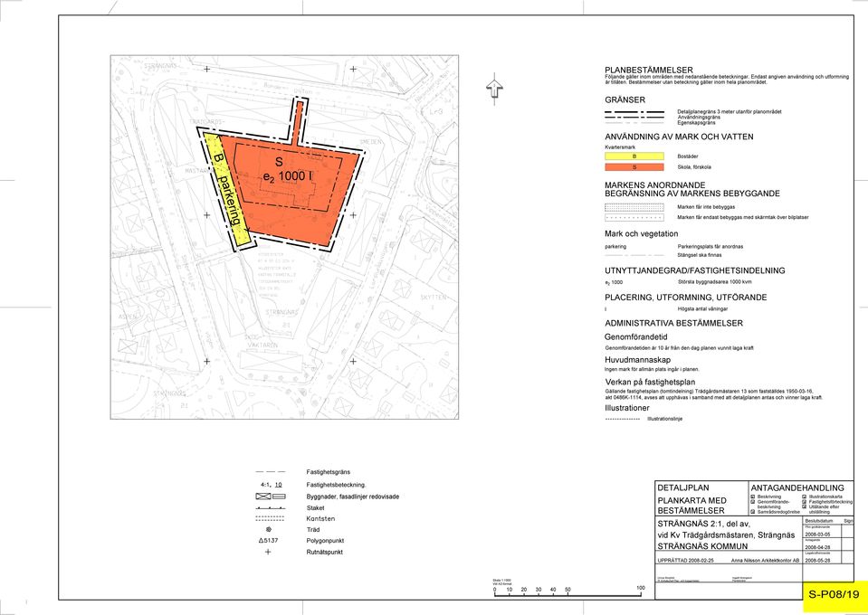Click the 'ADMINISTRATIVA BESTÄMMELSER' heading
Screen dimensions: 868x615
[x=673, y=323]
